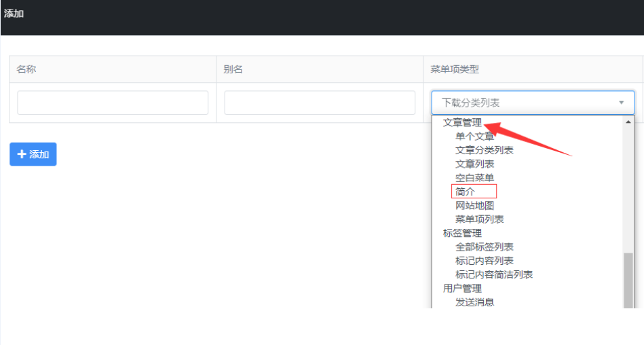Select 文章分类列表 option
644x345 pixels.
[x=484, y=150]
